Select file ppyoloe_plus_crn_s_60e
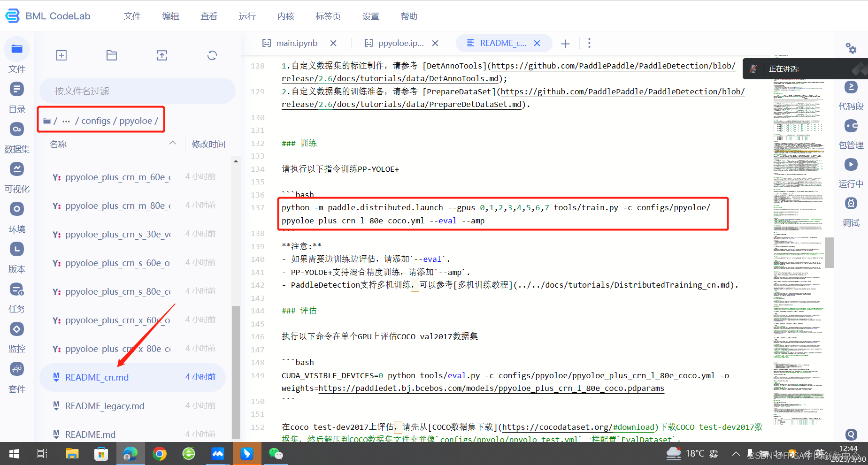Viewport: 868px width, 465px height. [133, 263]
